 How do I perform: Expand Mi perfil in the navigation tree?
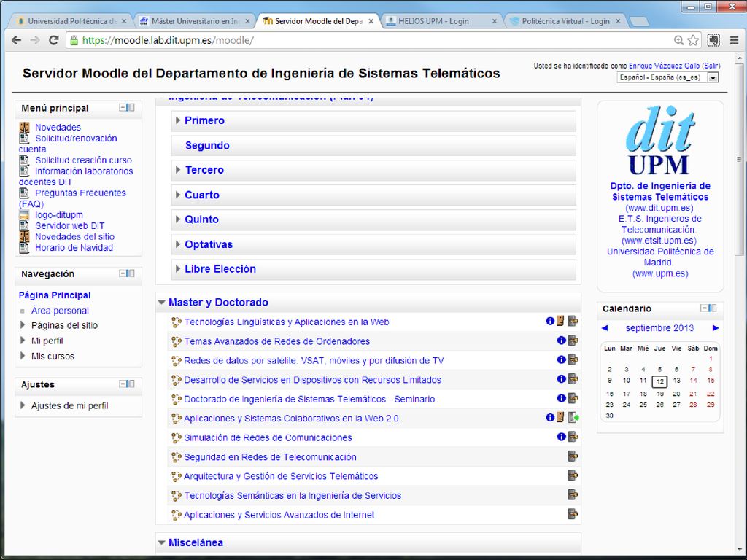(23, 341)
